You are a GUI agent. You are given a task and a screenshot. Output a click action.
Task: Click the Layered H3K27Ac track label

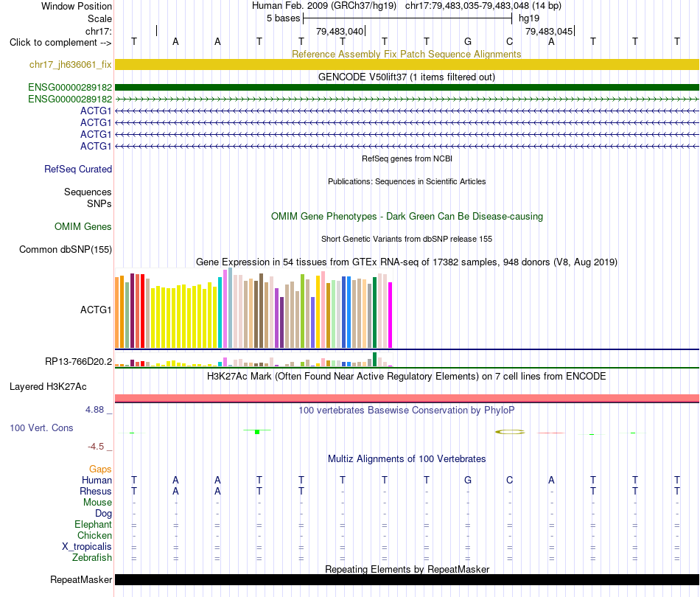coord(48,386)
